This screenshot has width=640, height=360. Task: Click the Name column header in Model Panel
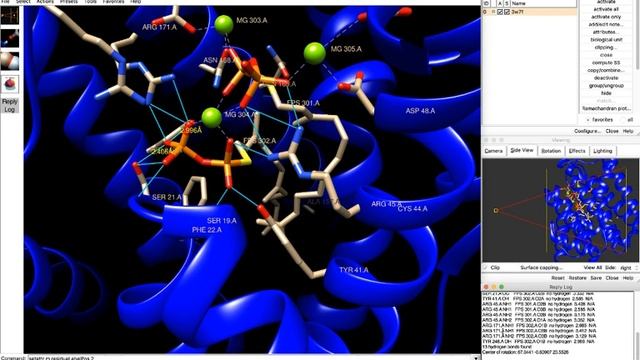[x=543, y=3]
